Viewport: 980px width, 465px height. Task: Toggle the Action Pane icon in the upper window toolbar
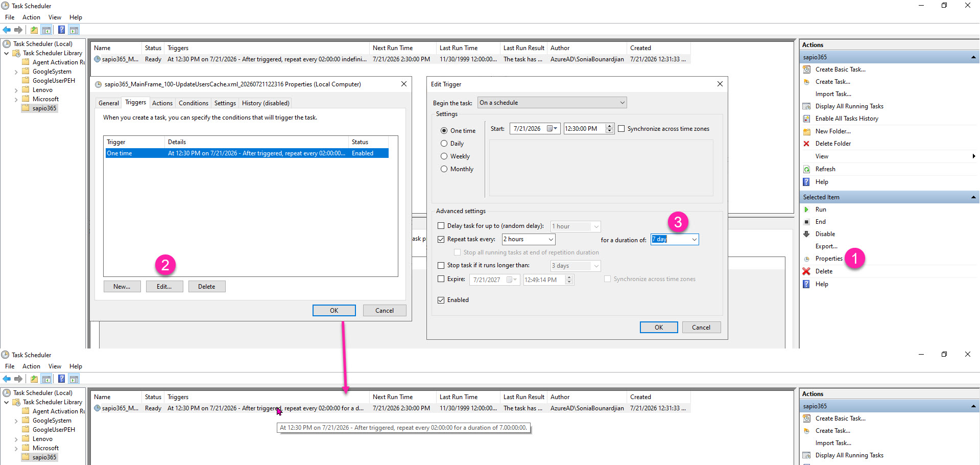74,30
